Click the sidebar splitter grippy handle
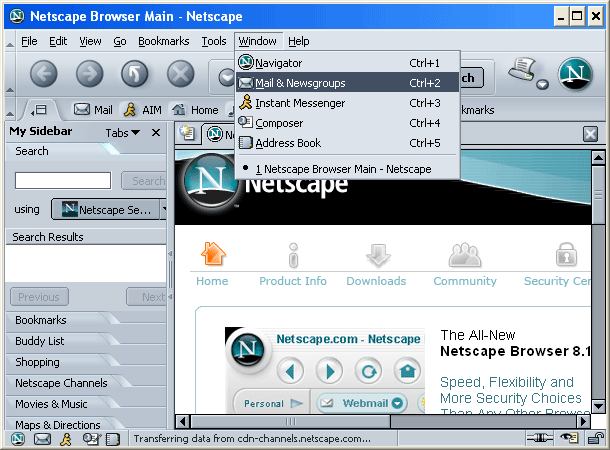610x450 pixels. coord(170,275)
